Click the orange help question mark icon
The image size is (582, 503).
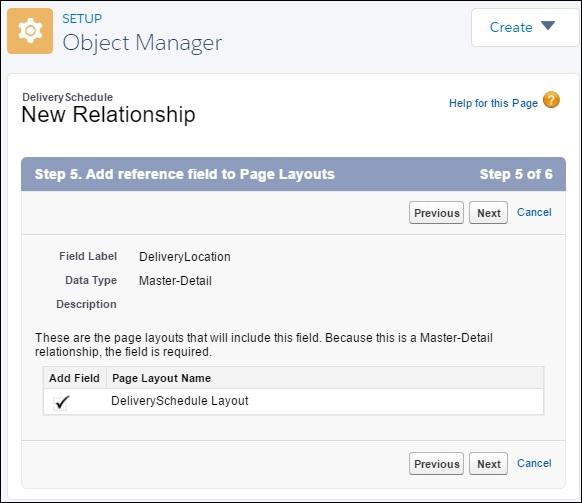551,100
